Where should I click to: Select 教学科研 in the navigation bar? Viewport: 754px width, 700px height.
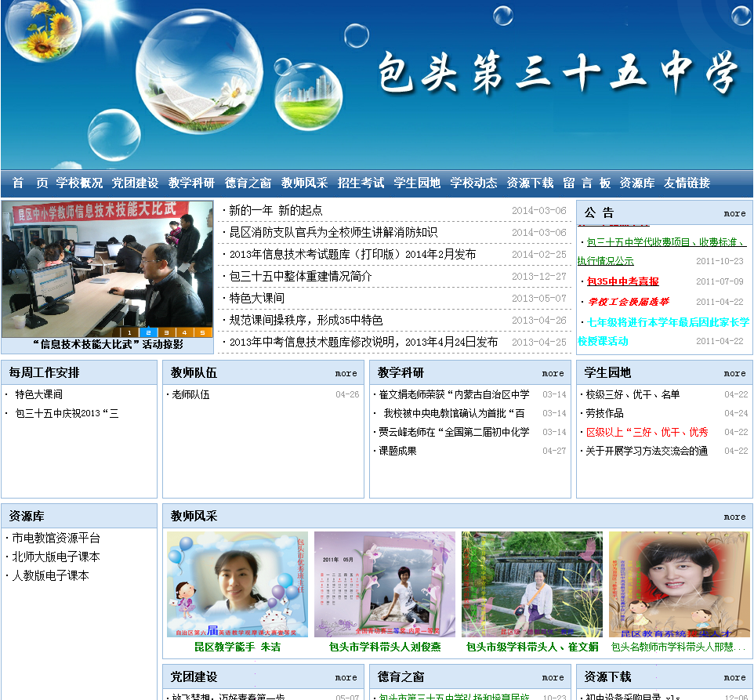[x=191, y=183]
